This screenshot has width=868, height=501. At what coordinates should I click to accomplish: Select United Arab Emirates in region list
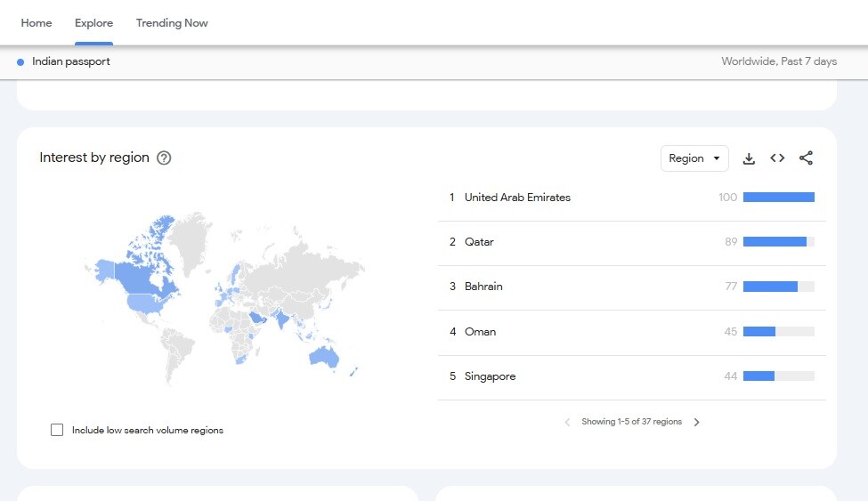(517, 198)
